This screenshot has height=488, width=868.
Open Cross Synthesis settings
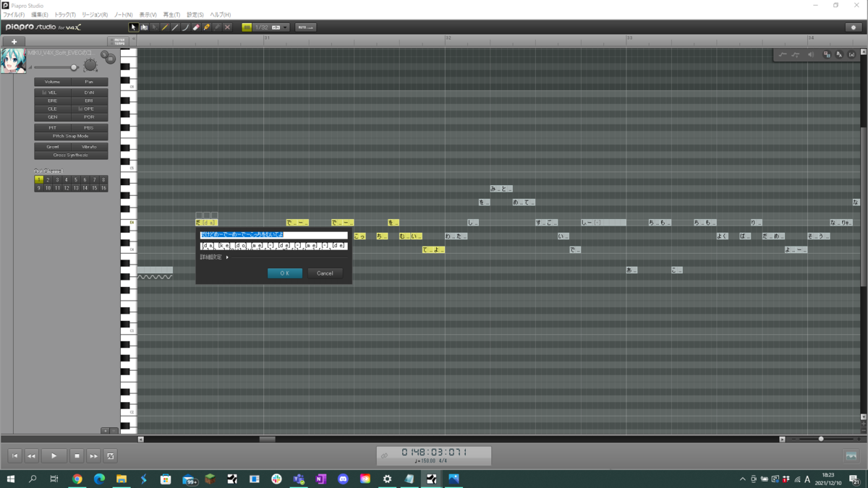coord(71,155)
